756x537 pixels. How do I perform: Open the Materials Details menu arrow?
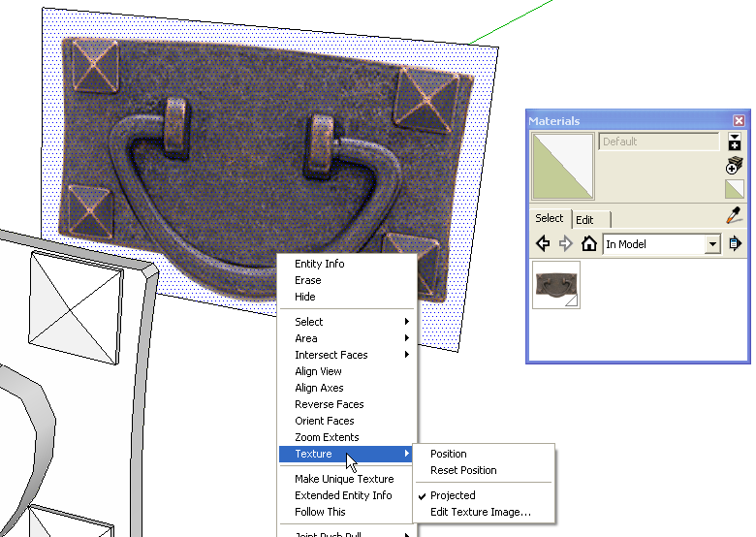[x=736, y=243]
